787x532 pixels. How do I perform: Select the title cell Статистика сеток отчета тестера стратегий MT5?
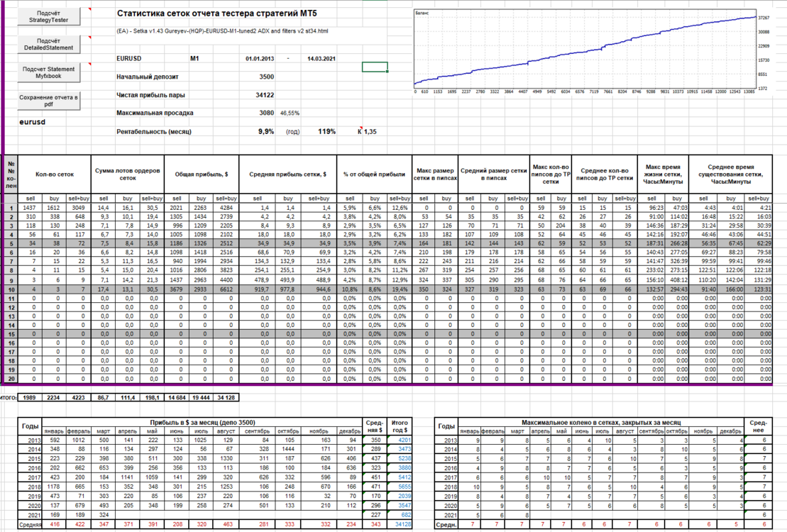(x=217, y=13)
